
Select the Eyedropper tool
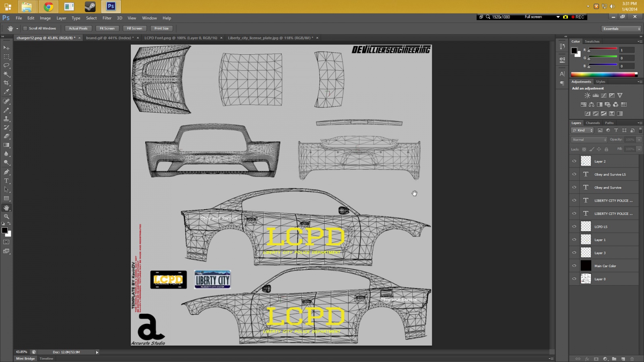coord(6,92)
